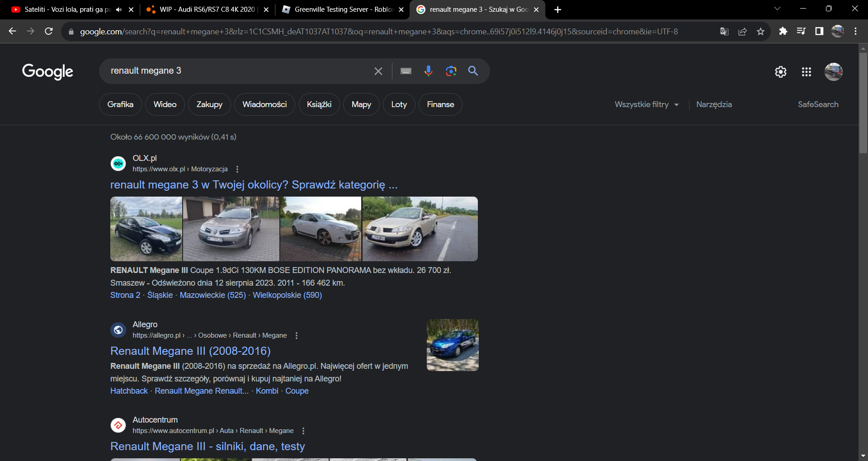Viewport: 868px width, 461px height.
Task: Open more options for OLX.pl result
Action: [237, 169]
